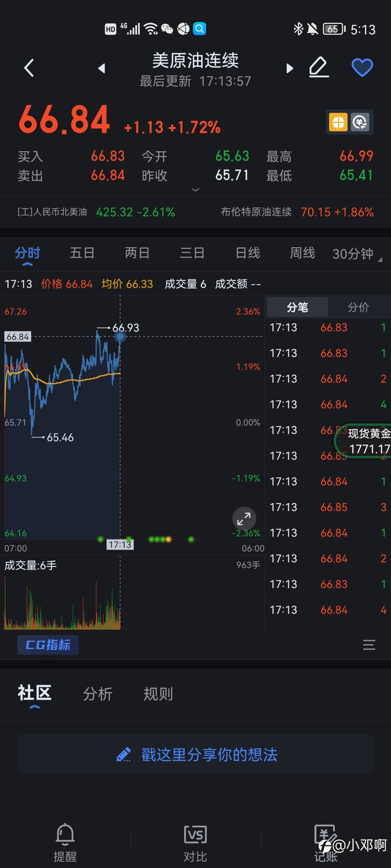Open the pencil edit icon
The width and height of the screenshot is (391, 868).
tap(319, 67)
